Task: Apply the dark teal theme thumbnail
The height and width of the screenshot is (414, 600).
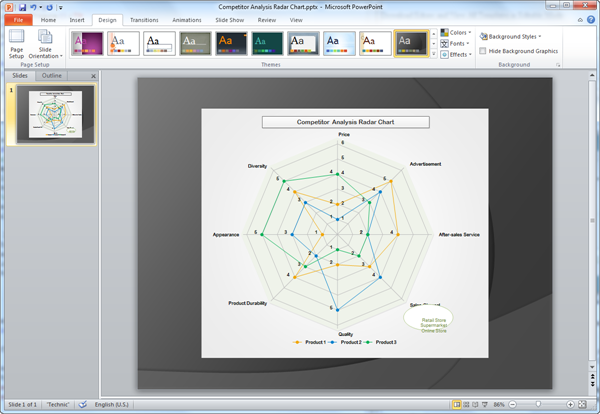Action: 267,44
